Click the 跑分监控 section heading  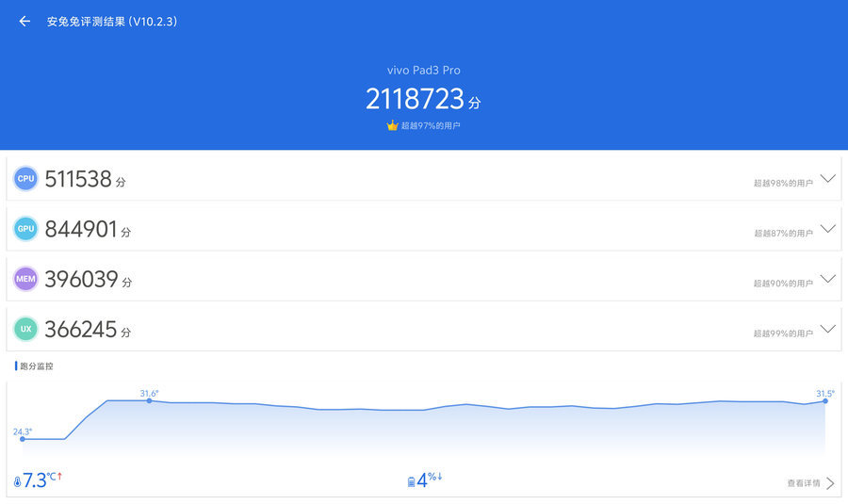click(x=36, y=366)
